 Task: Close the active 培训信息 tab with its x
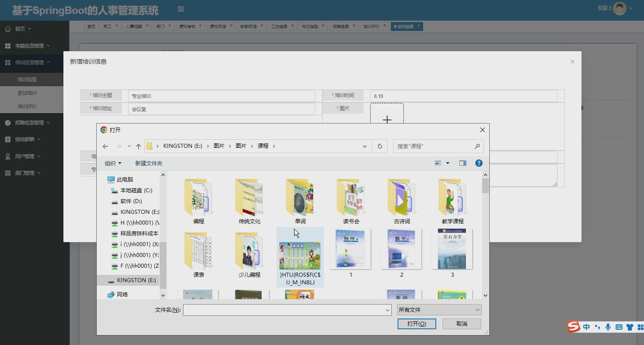[419, 26]
